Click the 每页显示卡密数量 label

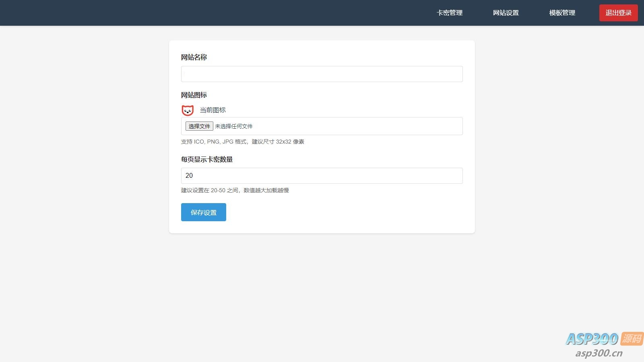click(207, 159)
